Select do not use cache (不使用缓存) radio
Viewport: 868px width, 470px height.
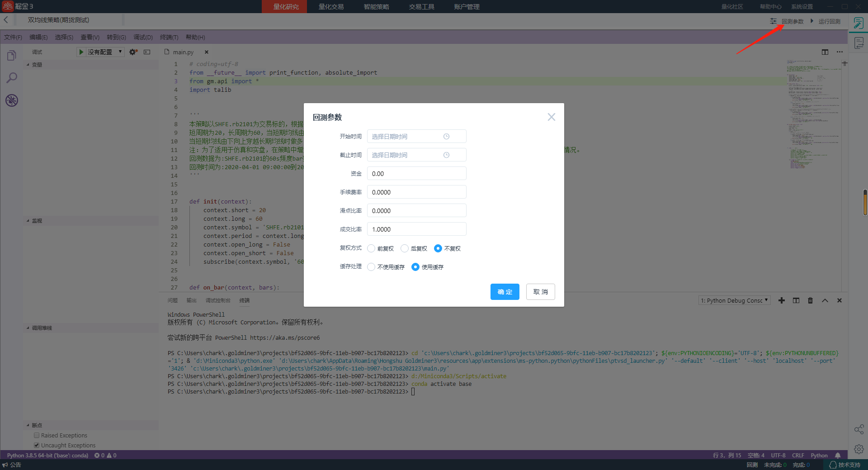tap(371, 267)
